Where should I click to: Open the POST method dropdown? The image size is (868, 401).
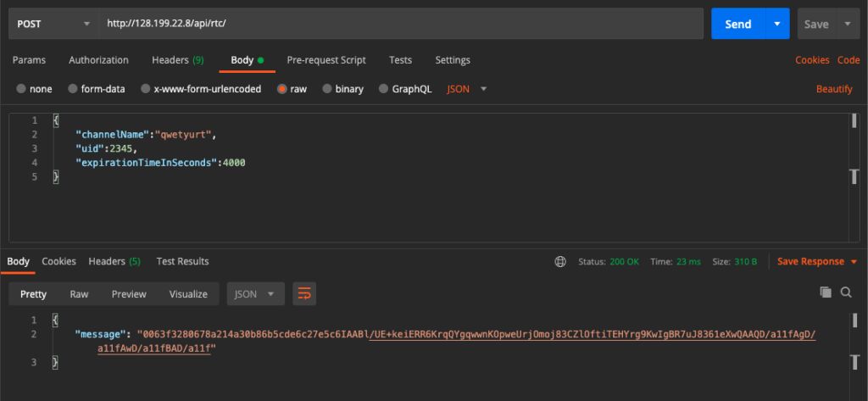[x=53, y=24]
